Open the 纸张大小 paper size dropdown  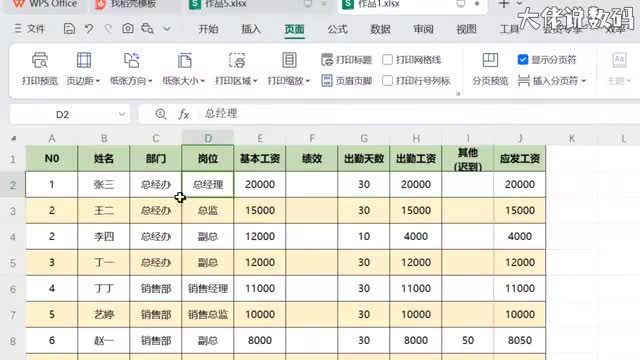(184, 69)
